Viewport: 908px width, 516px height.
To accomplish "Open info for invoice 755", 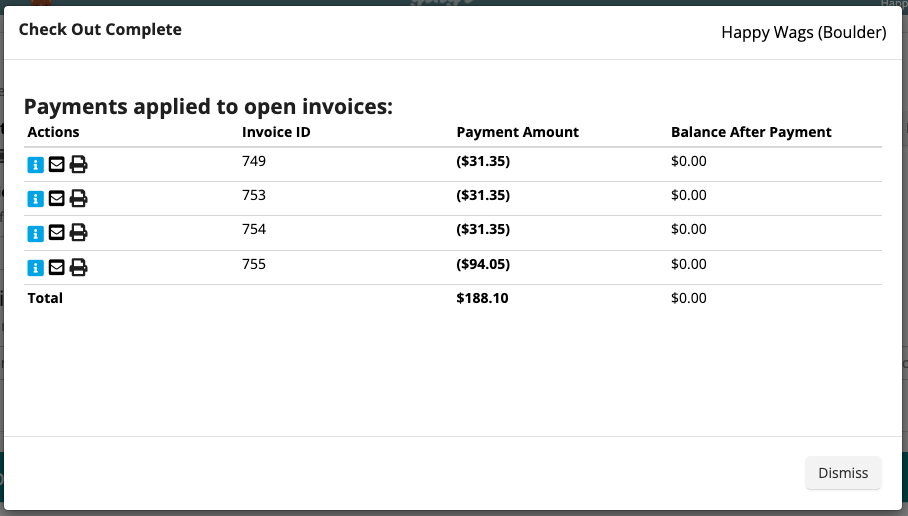I will (x=35, y=268).
